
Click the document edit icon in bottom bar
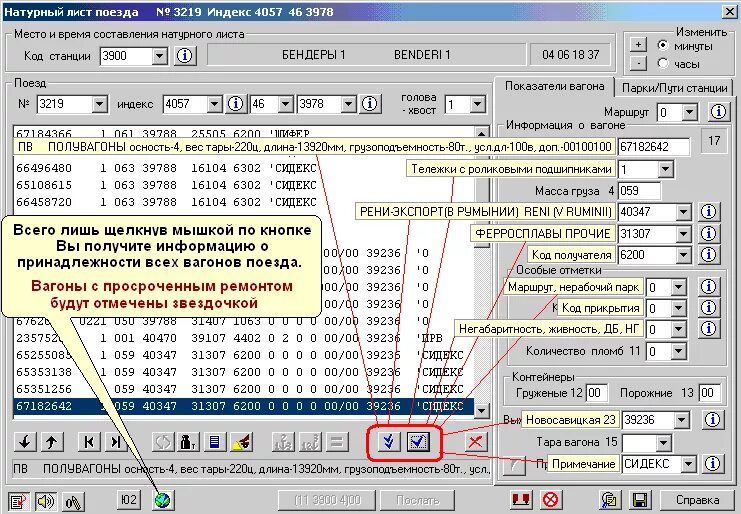[18, 501]
